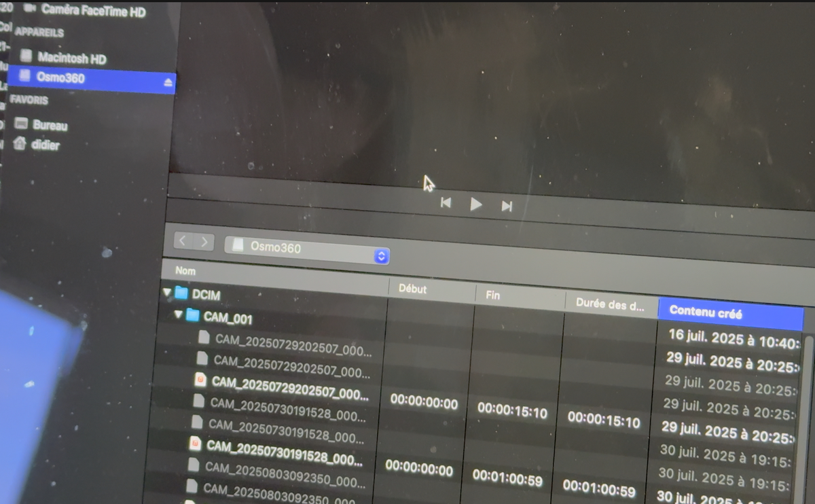This screenshot has width=815, height=504.
Task: Open the Bureau favorite folder
Action: click(50, 125)
